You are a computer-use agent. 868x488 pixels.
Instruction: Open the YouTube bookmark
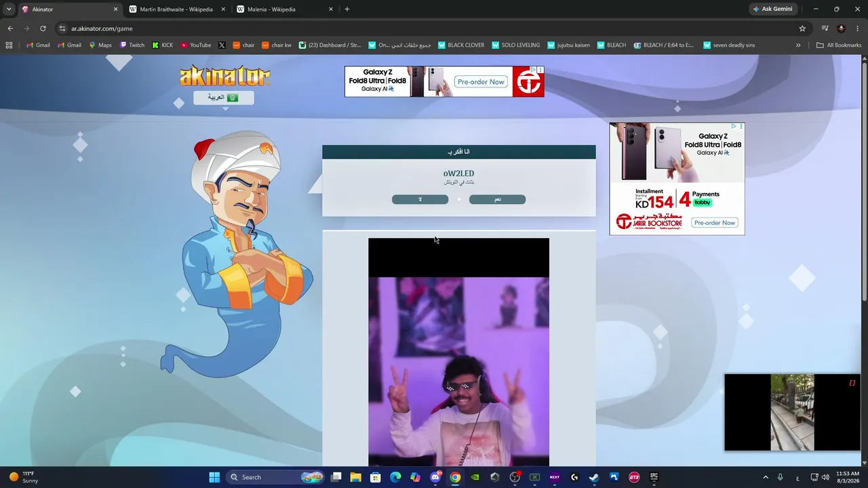point(196,45)
